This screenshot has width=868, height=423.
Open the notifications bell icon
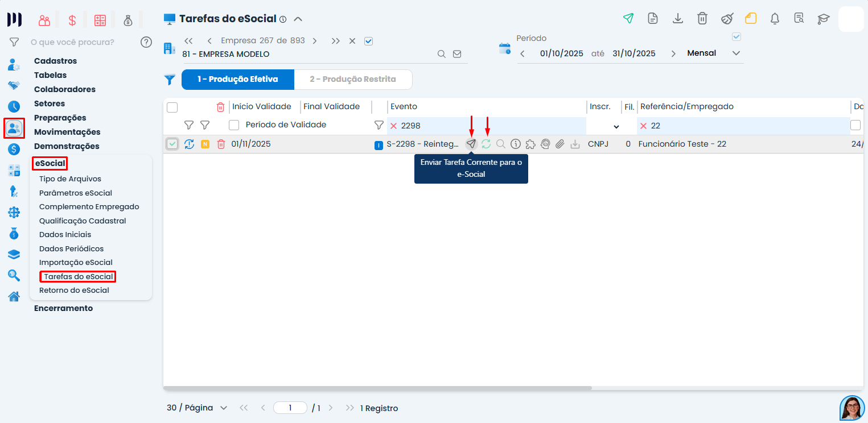click(x=775, y=19)
